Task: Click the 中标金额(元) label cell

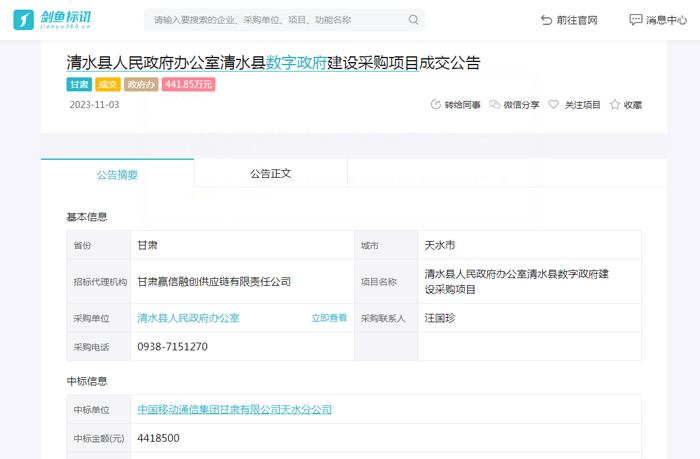Action: tap(99, 438)
